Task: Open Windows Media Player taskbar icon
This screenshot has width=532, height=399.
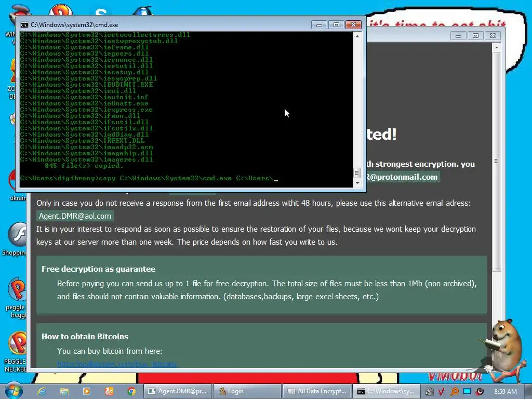Action: pos(87,391)
